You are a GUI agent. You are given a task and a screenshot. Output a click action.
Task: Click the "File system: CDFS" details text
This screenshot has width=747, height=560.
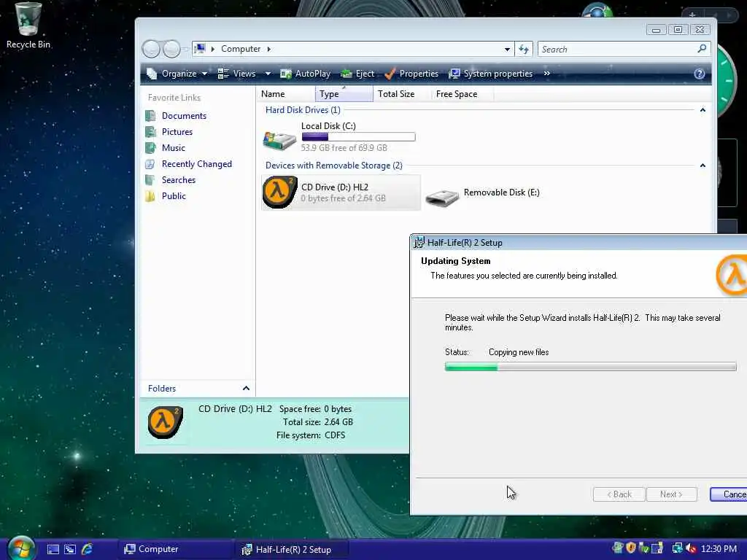point(311,435)
